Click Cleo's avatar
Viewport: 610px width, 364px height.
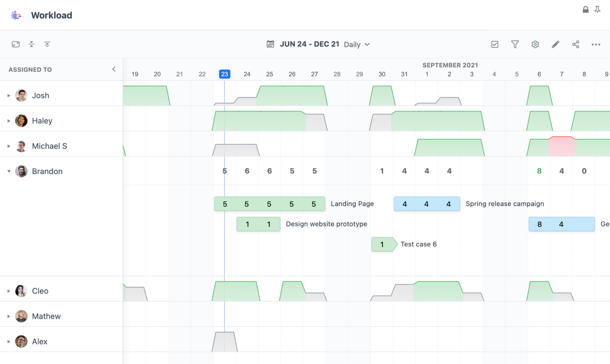click(21, 291)
